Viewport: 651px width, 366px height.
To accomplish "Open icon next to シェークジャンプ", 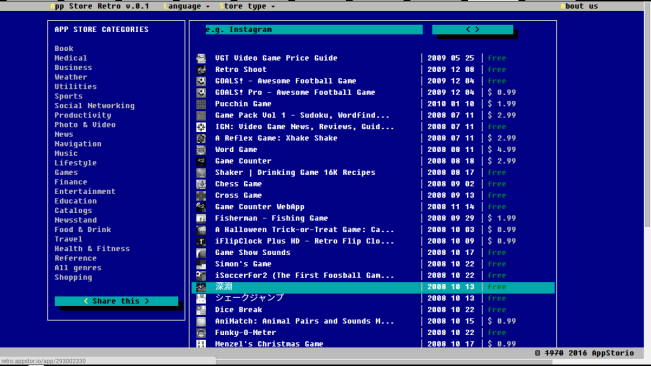I will (x=201, y=298).
